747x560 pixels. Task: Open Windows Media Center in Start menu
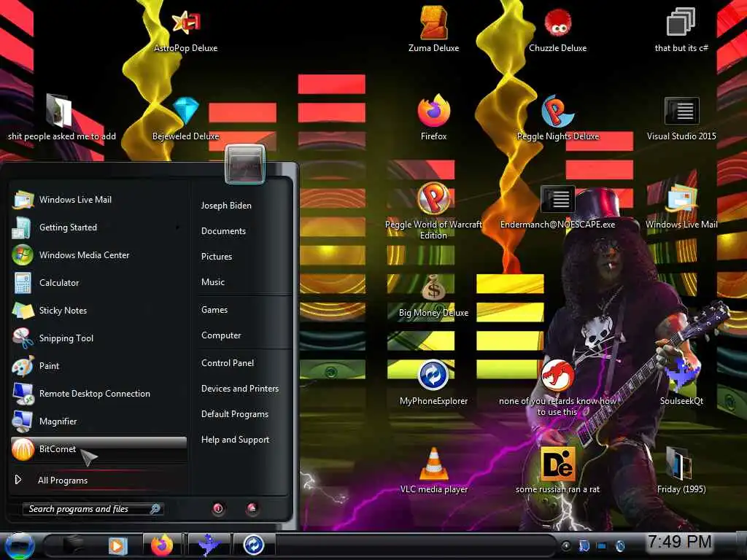tap(98, 255)
